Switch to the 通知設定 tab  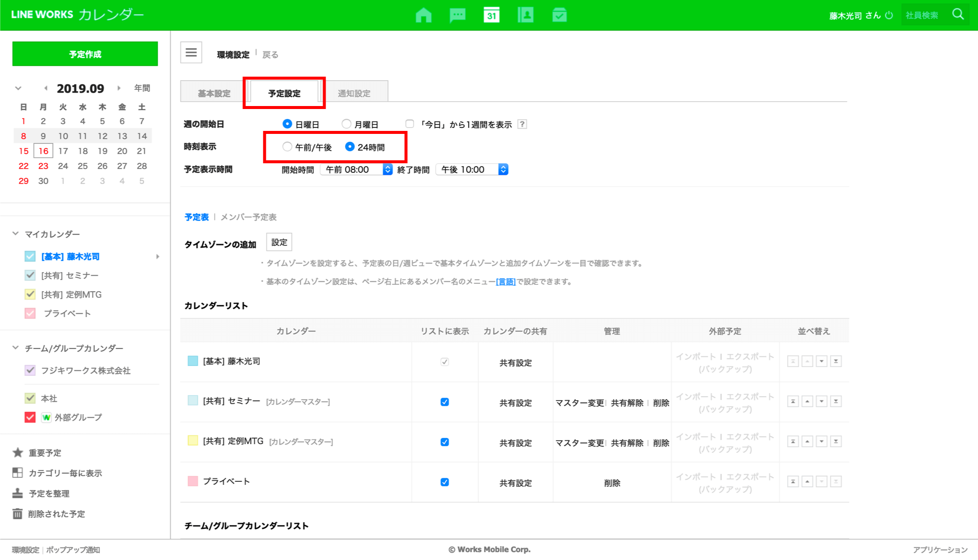(x=354, y=93)
